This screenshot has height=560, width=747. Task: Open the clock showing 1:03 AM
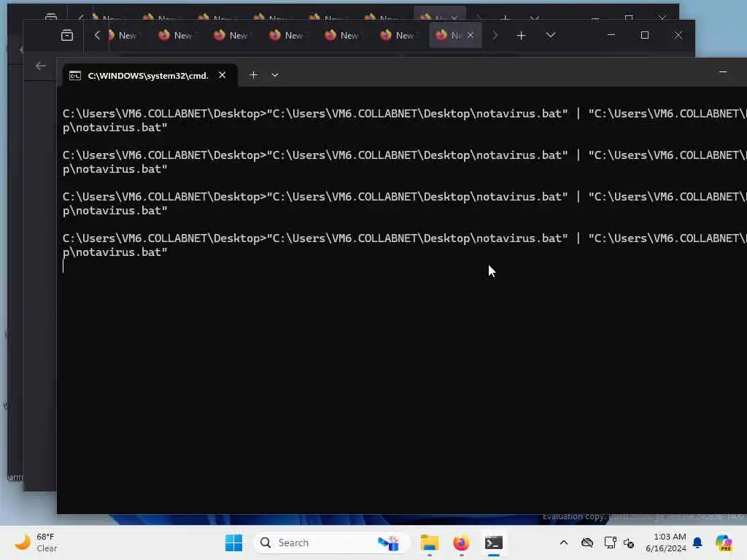coord(665,542)
